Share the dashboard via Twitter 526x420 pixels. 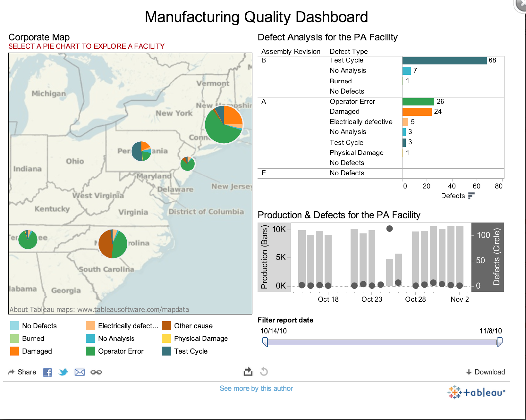[x=63, y=372]
